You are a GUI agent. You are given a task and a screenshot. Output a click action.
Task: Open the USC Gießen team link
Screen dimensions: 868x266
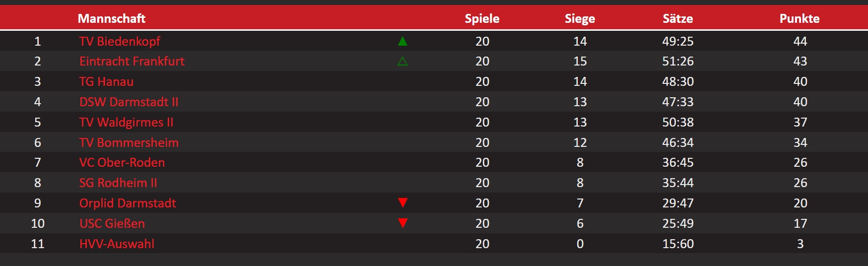pyautogui.click(x=112, y=223)
